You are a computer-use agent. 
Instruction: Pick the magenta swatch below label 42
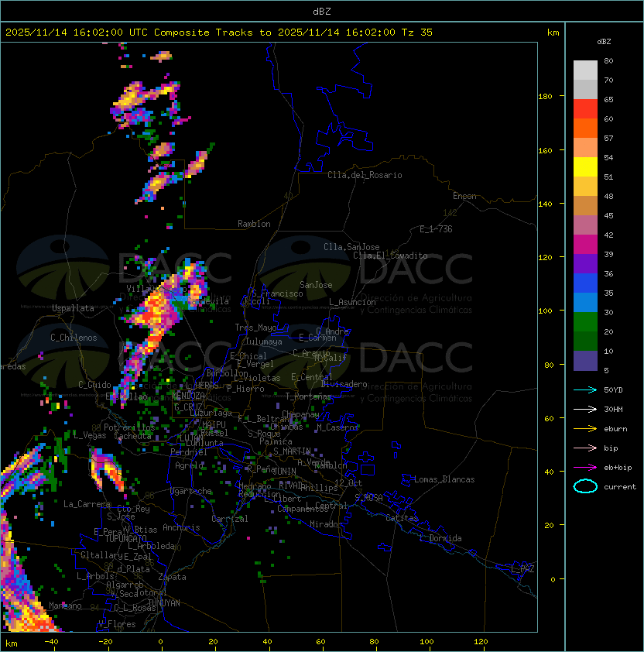coord(585,245)
